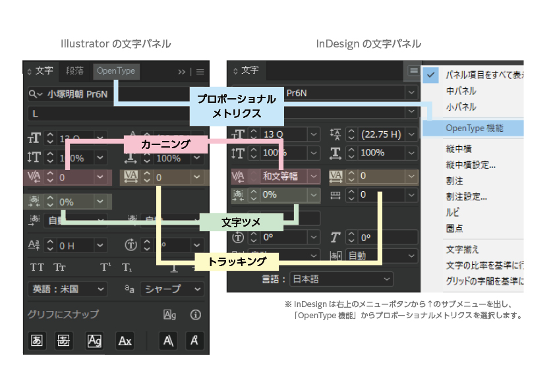Click the InDesign kerning V/A icon
This screenshot has height=392, width=555.
click(x=238, y=176)
